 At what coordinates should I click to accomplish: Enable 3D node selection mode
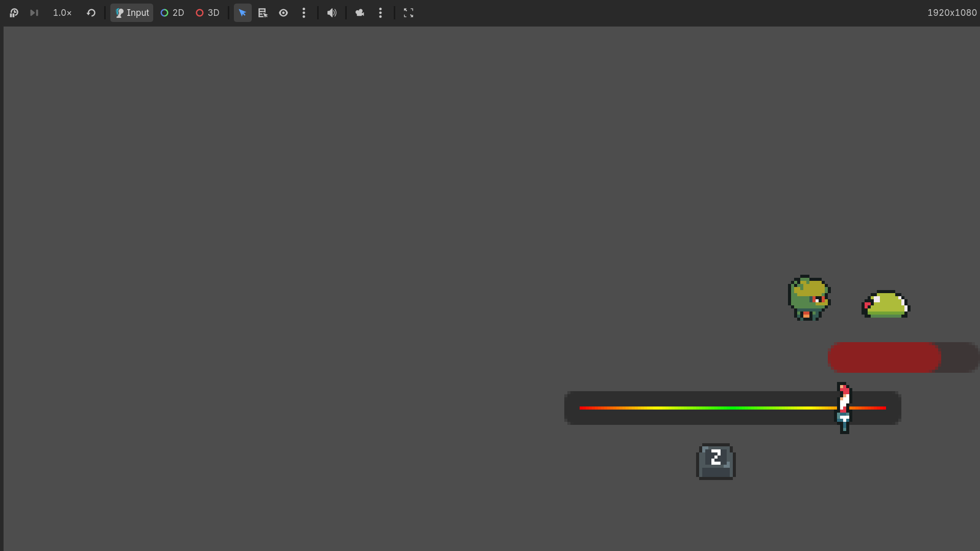pyautogui.click(x=207, y=13)
